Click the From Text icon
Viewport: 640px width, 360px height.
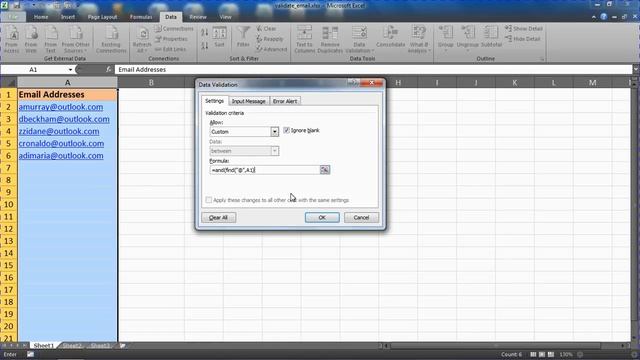point(51,39)
